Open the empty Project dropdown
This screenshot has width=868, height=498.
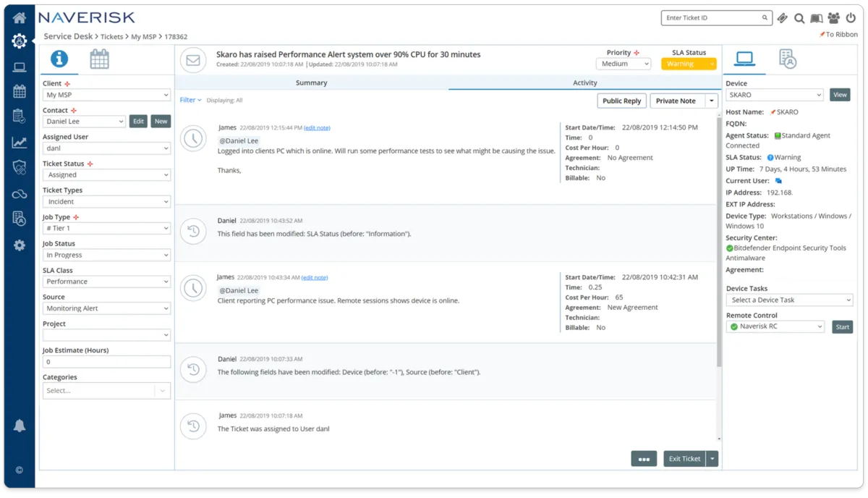106,335
